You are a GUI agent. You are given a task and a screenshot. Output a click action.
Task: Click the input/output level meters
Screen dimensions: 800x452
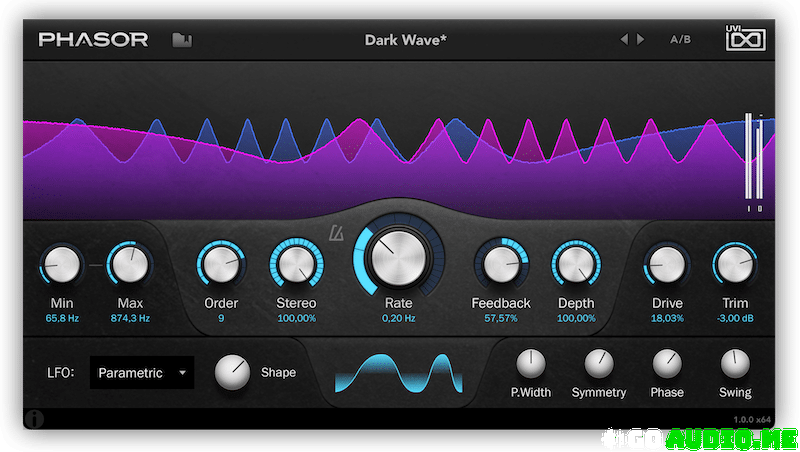point(754,161)
